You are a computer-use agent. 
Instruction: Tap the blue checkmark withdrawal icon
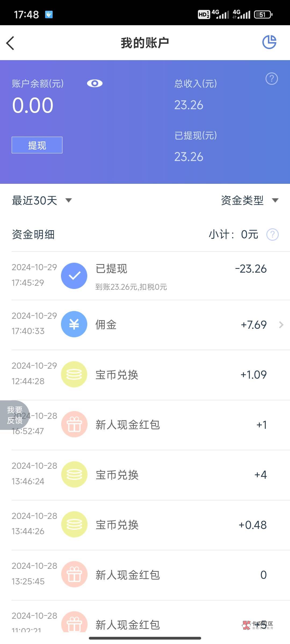(74, 276)
